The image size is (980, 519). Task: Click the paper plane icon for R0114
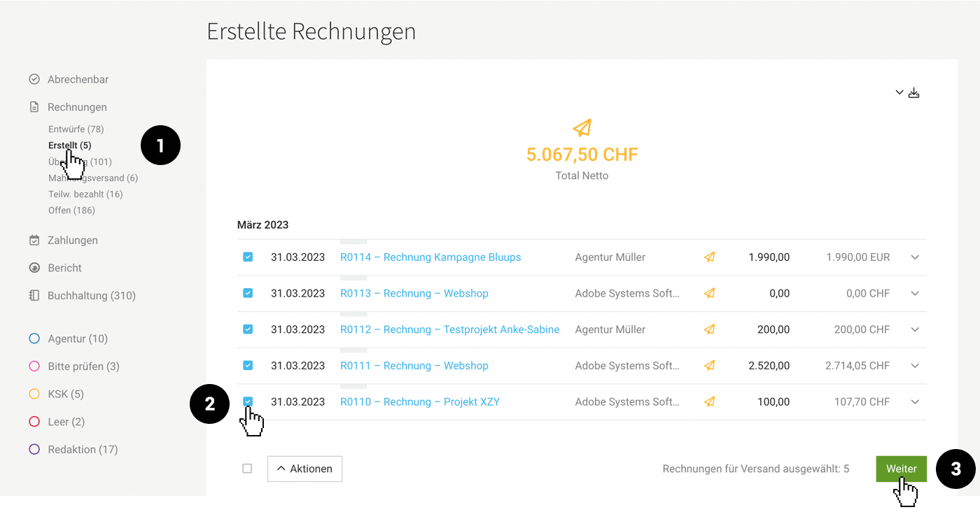click(709, 257)
